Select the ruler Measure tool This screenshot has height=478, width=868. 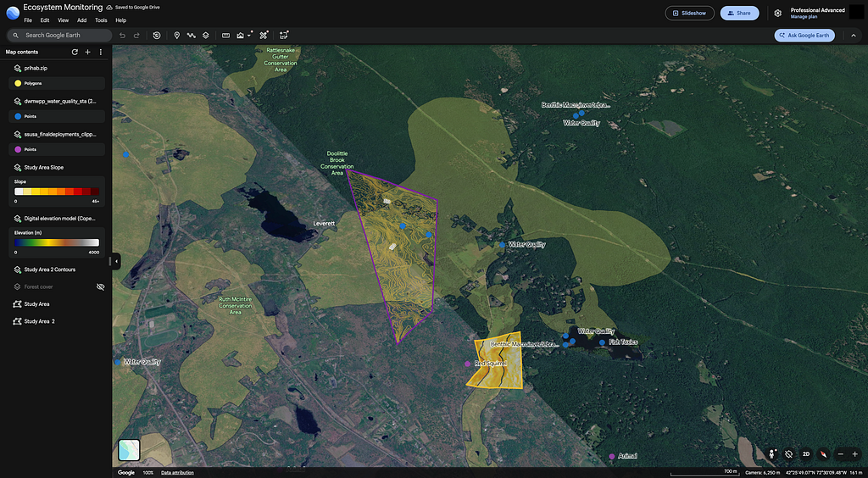point(225,36)
